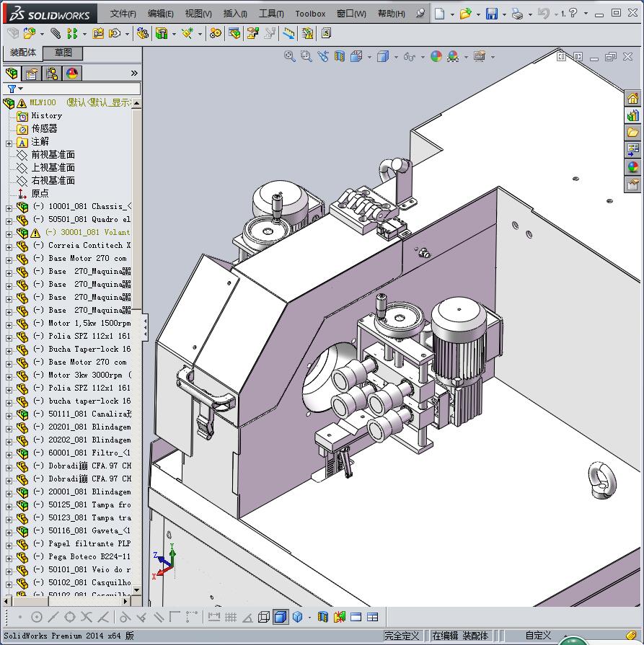
Task: Open the DisplayManager color ball tab
Action: click(71, 74)
